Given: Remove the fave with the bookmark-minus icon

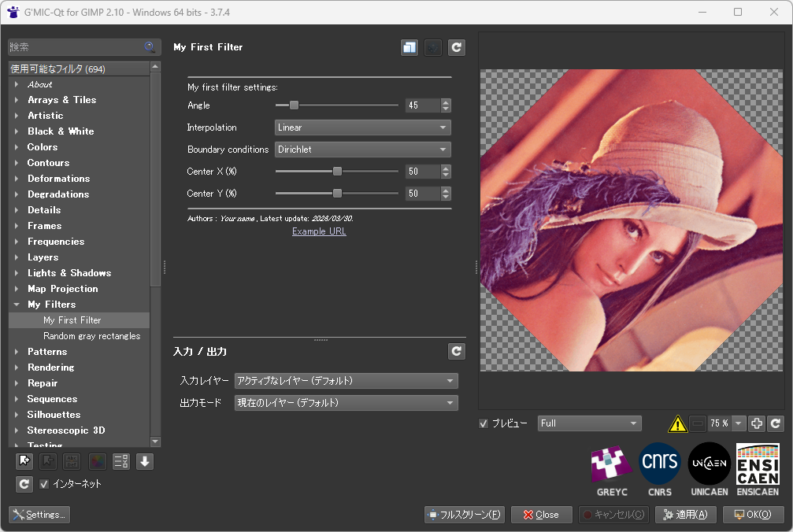Looking at the screenshot, I should tap(48, 461).
